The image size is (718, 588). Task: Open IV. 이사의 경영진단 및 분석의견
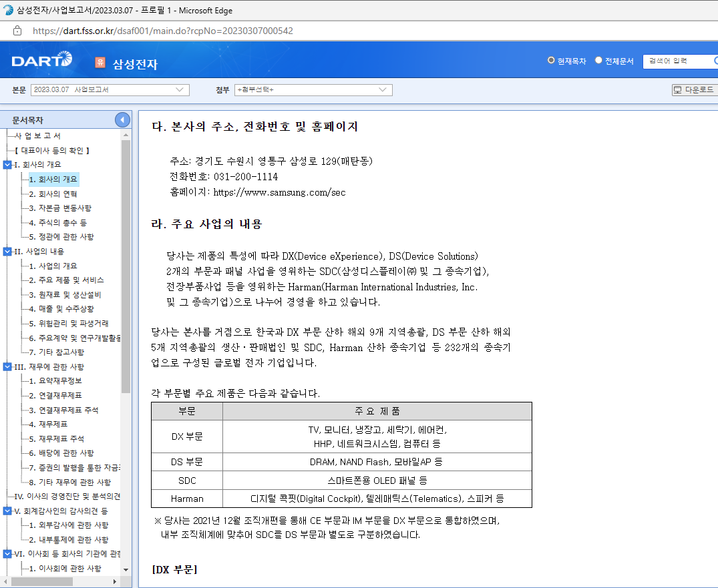[x=67, y=497]
